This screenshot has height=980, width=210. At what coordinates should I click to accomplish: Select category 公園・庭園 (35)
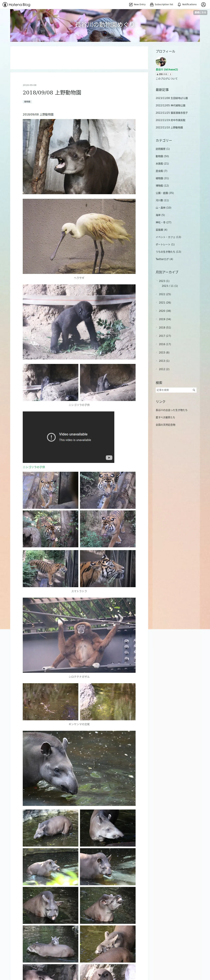coord(165,193)
